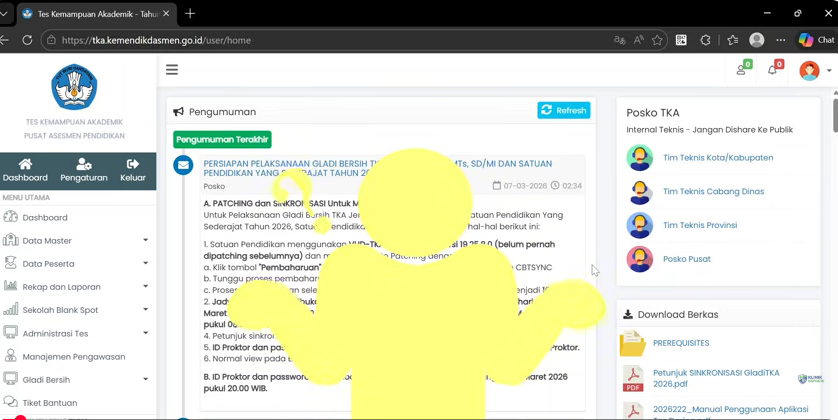Expand the Data Master submenu arrow
838x420 pixels.
point(145,240)
